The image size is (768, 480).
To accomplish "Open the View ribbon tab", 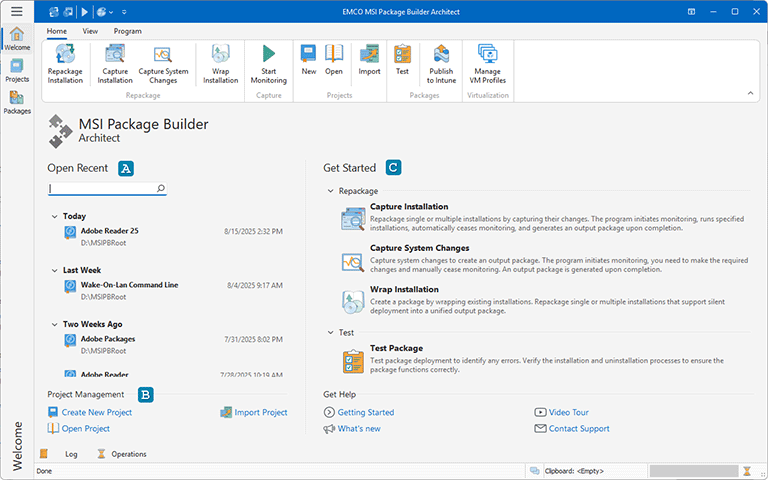I will [x=90, y=31].
